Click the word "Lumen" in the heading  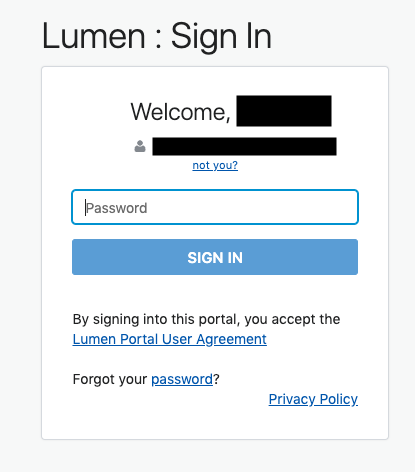pos(94,36)
